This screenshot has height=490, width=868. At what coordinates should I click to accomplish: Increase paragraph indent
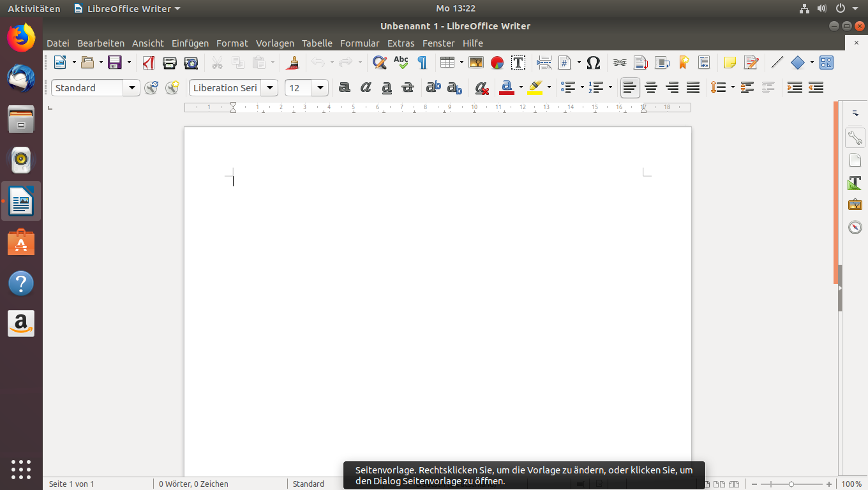[795, 87]
